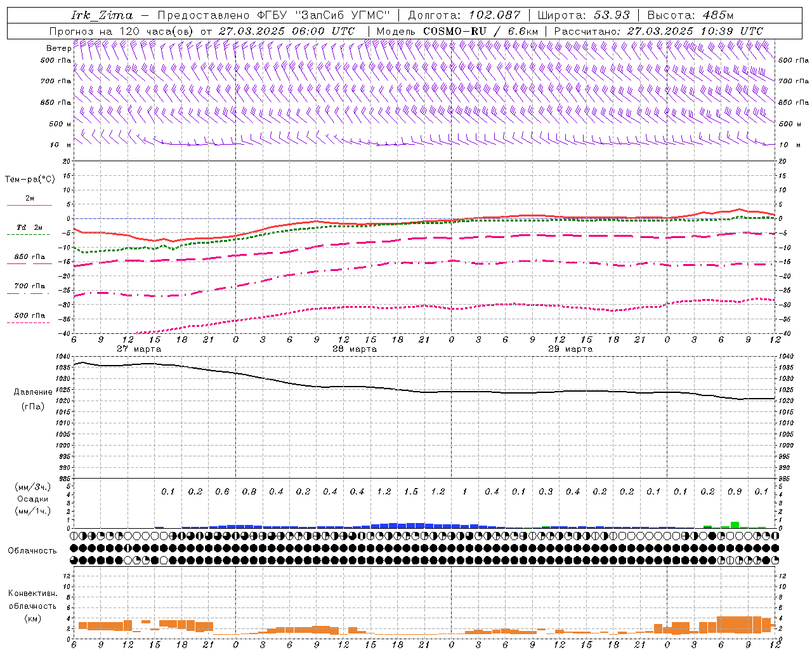This screenshot has width=812, height=650.
Task: Click the dashed legend line under 500 гПа
Action: 28,323
